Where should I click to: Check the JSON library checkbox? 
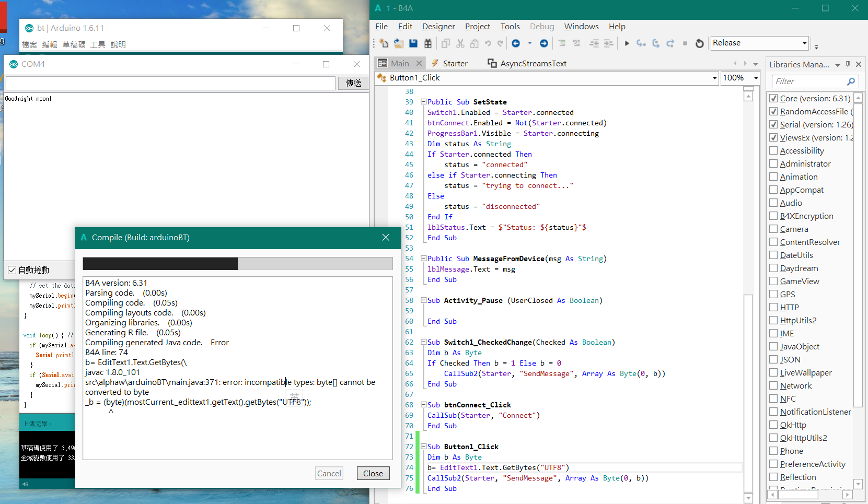pos(773,359)
